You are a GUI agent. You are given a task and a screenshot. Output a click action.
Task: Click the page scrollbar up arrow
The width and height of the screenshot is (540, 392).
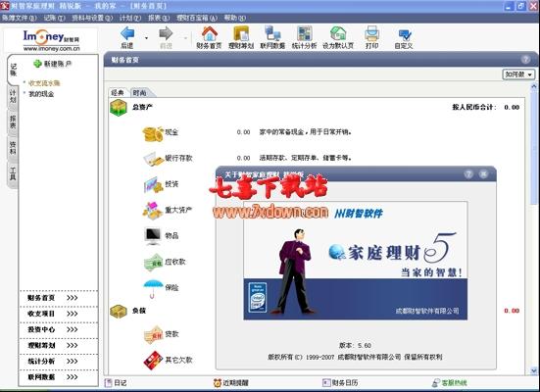point(534,86)
